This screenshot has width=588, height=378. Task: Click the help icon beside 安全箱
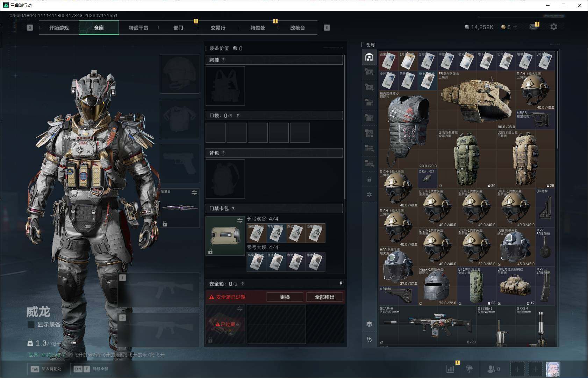pos(243,284)
